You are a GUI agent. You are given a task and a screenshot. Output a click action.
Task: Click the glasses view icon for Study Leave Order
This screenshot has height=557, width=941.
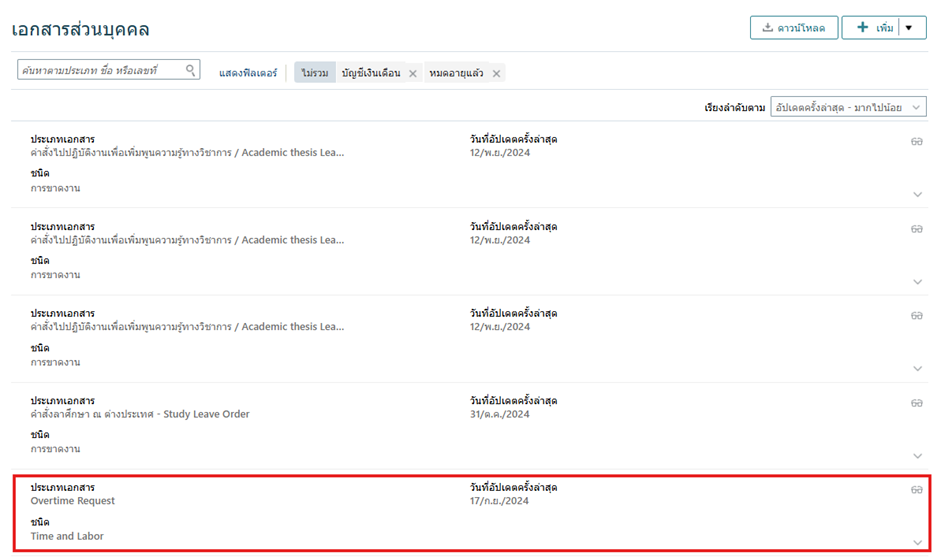click(916, 403)
